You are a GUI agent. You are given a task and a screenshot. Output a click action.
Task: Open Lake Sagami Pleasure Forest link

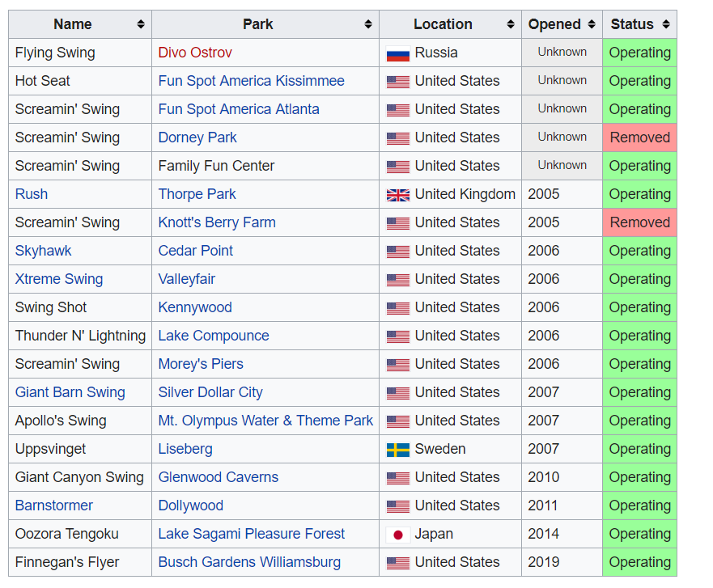(252, 534)
